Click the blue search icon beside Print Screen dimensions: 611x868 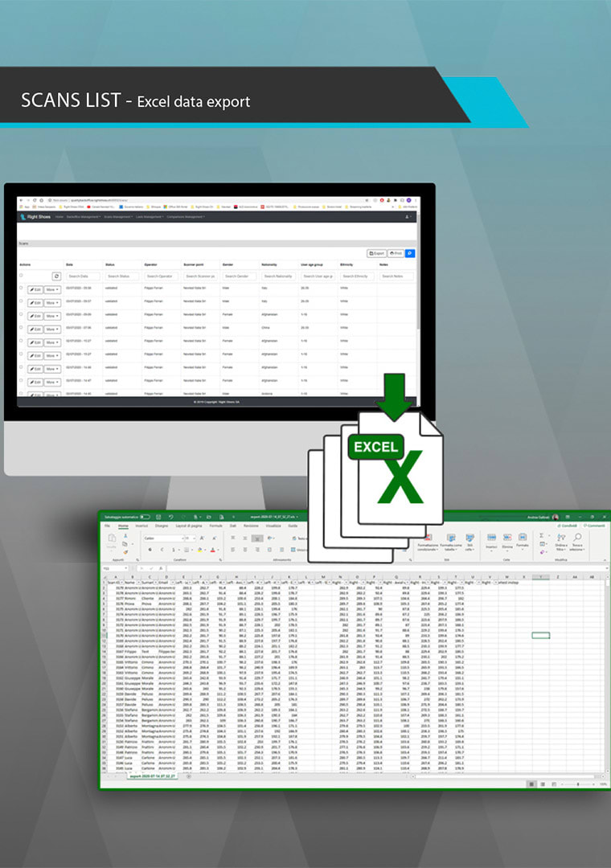click(410, 253)
